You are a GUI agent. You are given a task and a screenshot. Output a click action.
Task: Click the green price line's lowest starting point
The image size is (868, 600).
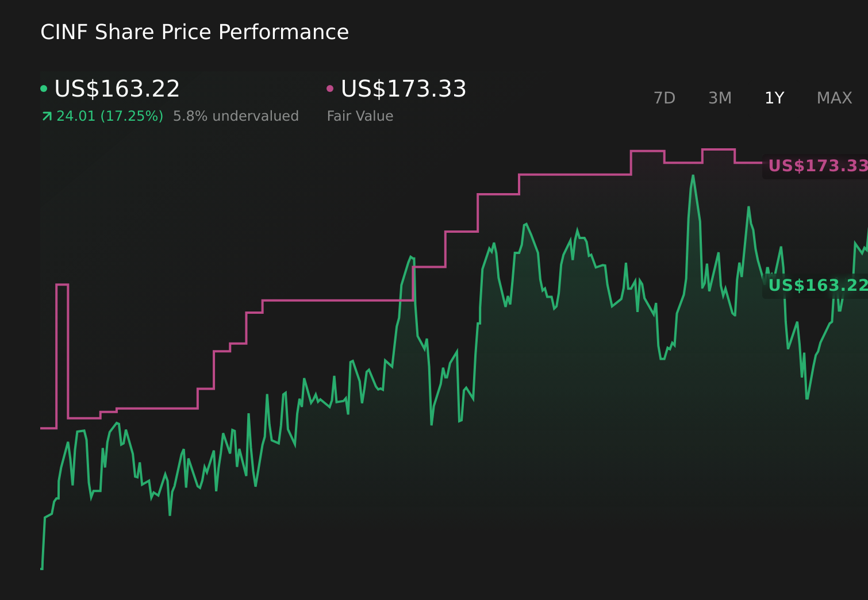tap(42, 568)
